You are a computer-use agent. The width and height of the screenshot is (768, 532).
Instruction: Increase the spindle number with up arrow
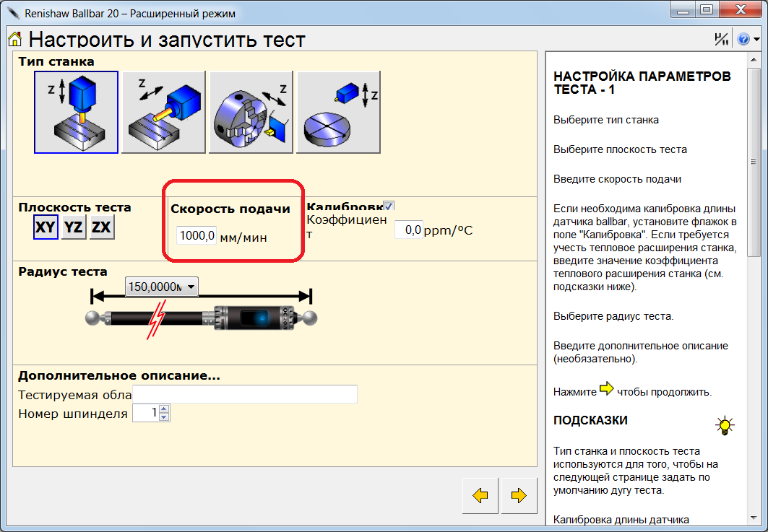[164, 409]
